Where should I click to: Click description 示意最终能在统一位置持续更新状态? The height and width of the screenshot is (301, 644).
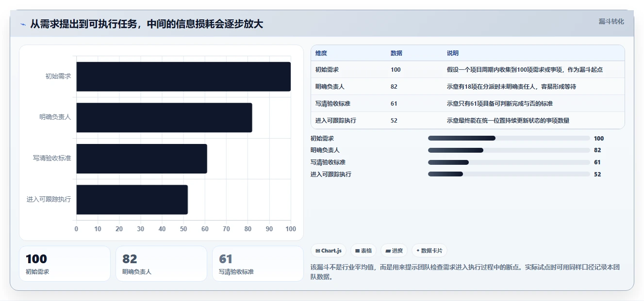[508, 121]
